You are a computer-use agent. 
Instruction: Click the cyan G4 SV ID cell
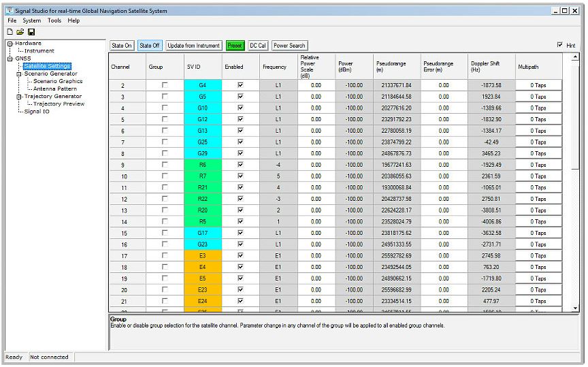pos(203,85)
